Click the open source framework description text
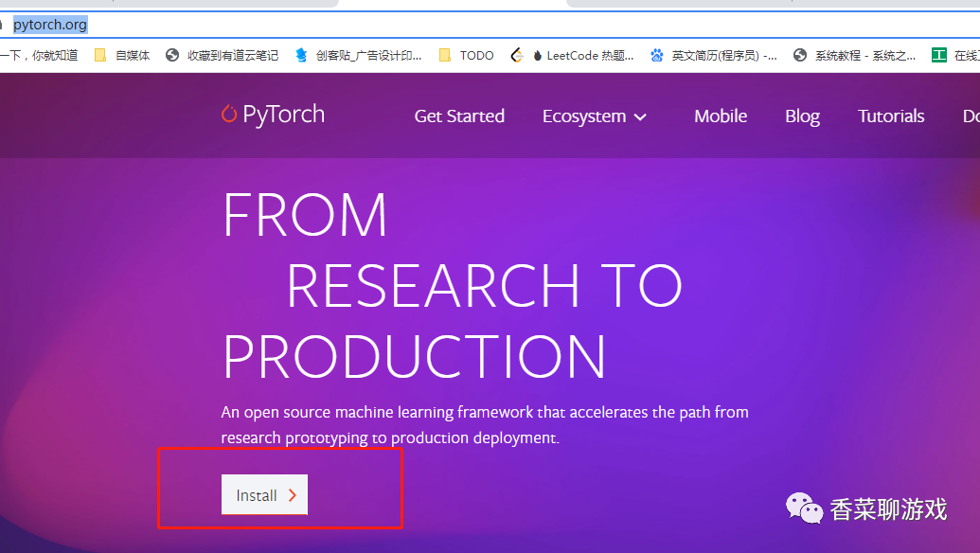Image resolution: width=980 pixels, height=553 pixels. pos(485,425)
